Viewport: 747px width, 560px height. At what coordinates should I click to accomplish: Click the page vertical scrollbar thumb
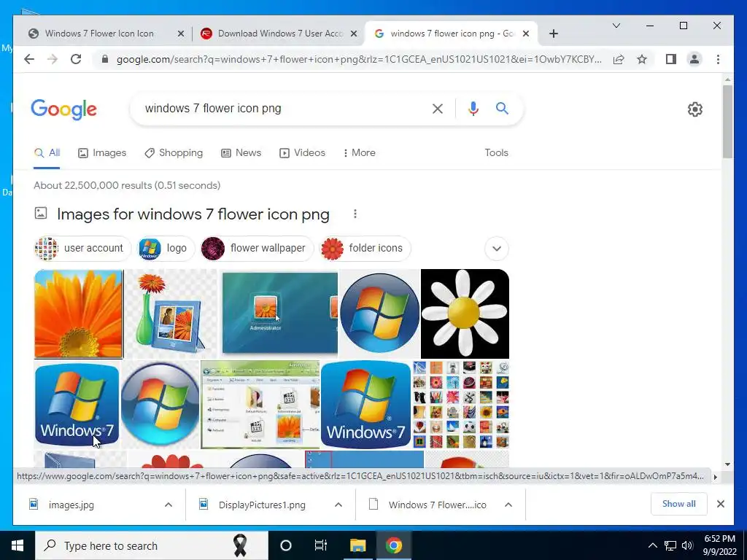point(727,122)
